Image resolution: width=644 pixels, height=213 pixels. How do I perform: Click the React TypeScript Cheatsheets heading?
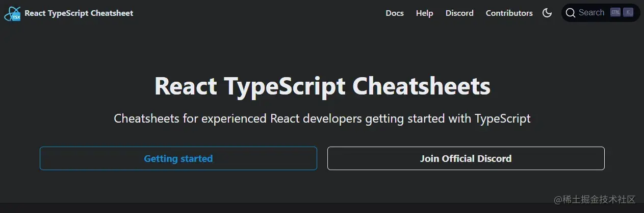(x=322, y=86)
